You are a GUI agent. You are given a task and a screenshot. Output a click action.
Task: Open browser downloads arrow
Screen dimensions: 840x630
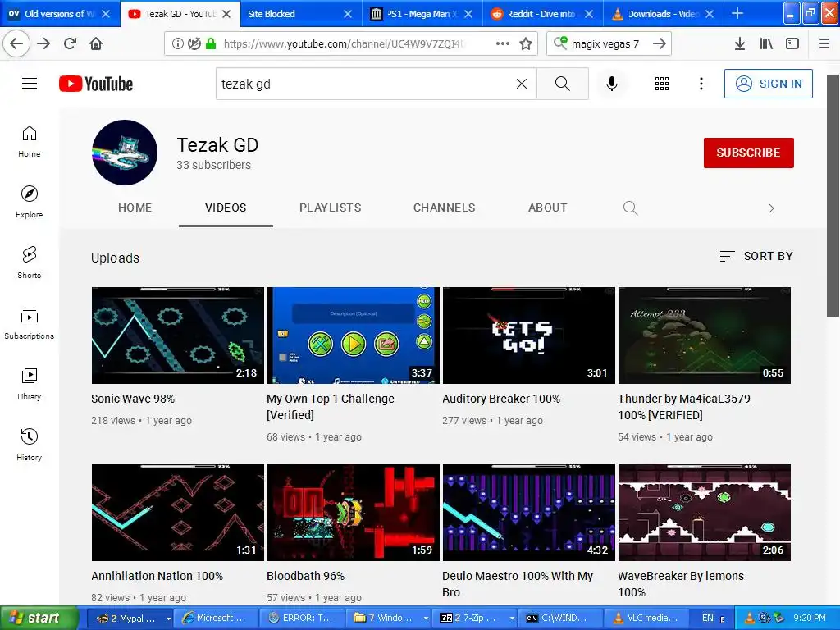click(740, 43)
